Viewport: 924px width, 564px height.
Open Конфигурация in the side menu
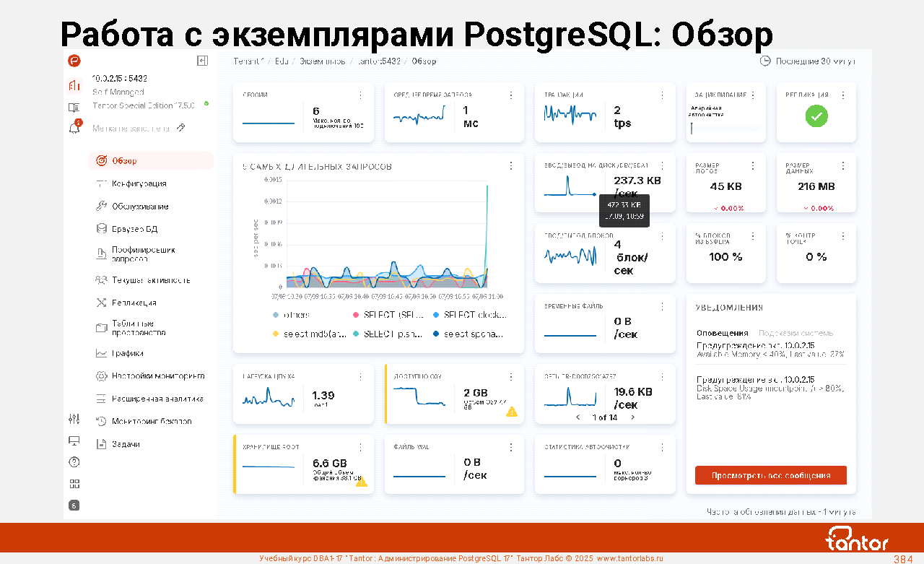pyautogui.click(x=139, y=183)
